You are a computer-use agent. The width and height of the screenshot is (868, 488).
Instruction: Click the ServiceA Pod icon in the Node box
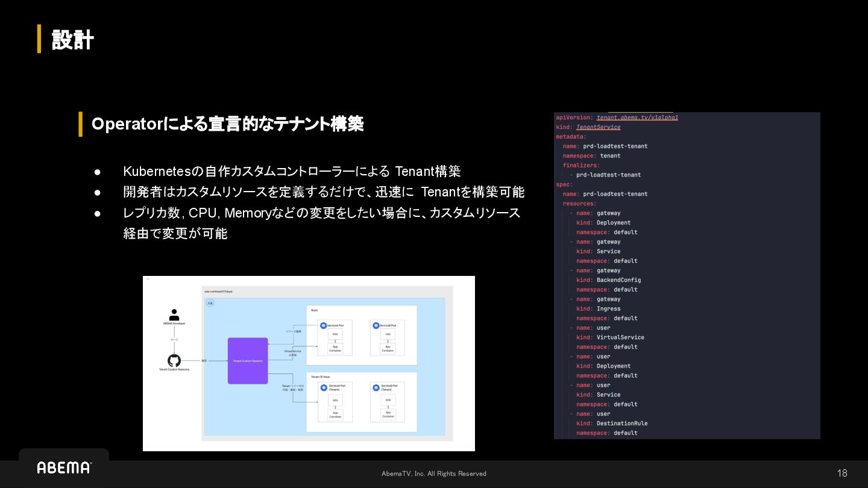click(323, 325)
